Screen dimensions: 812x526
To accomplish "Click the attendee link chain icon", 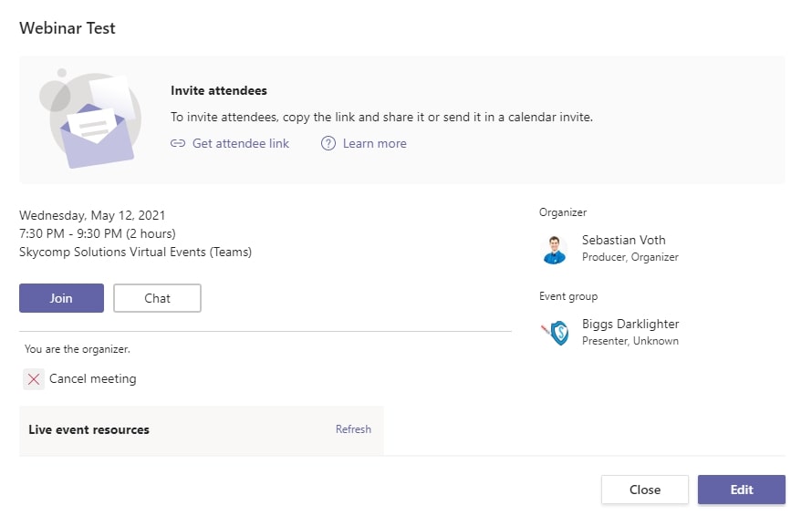I will coord(179,143).
